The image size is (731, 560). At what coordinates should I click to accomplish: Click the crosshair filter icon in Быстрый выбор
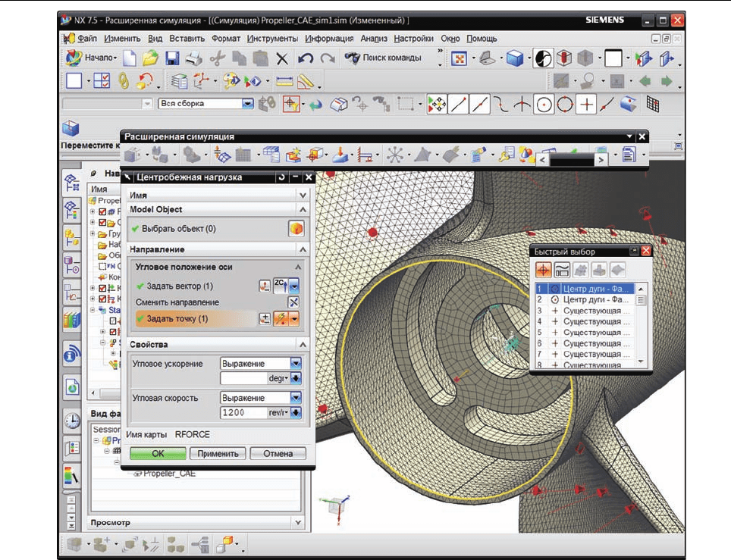click(544, 269)
